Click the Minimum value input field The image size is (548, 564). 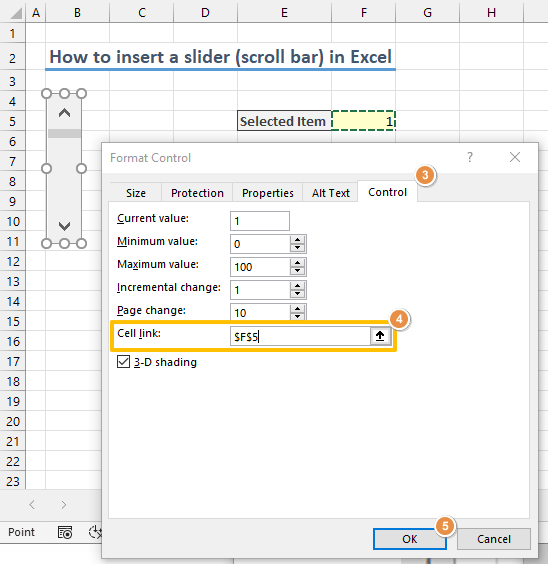coord(260,244)
